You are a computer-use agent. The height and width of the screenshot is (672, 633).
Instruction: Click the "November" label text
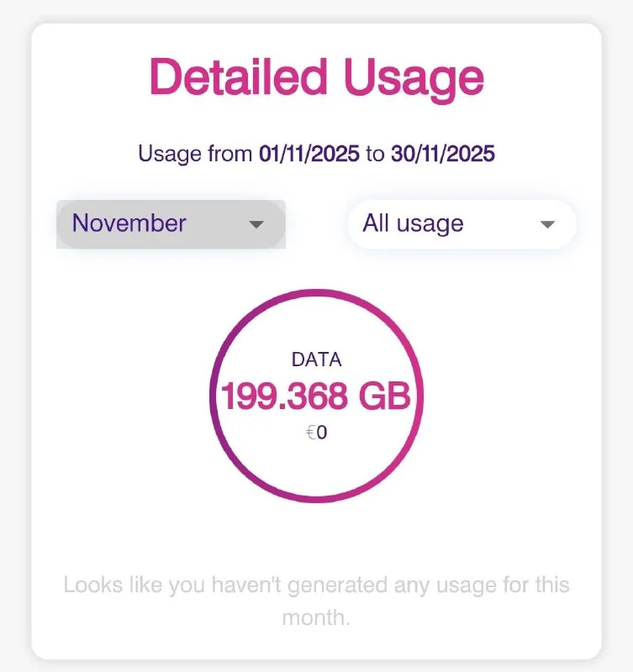point(129,224)
